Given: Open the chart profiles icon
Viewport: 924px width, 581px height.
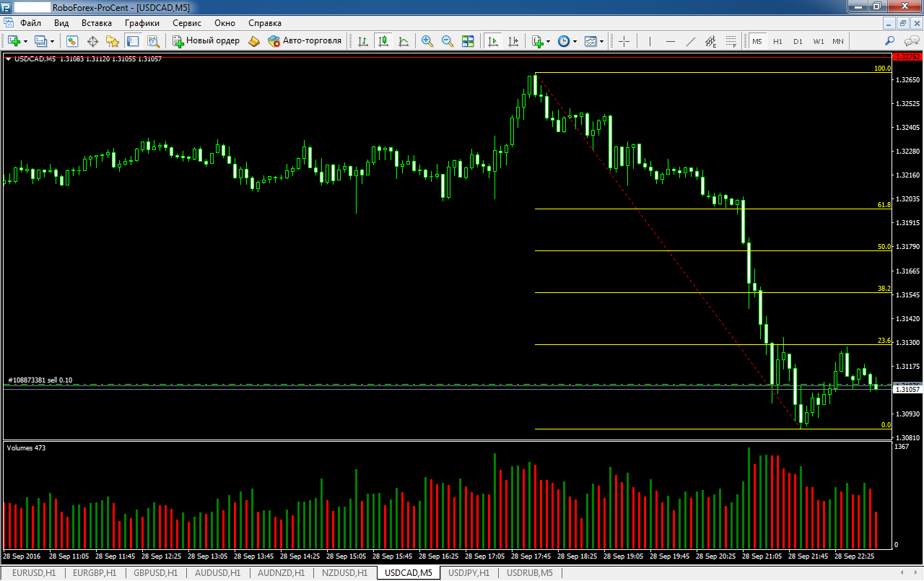Looking at the screenshot, I should tap(40, 41).
